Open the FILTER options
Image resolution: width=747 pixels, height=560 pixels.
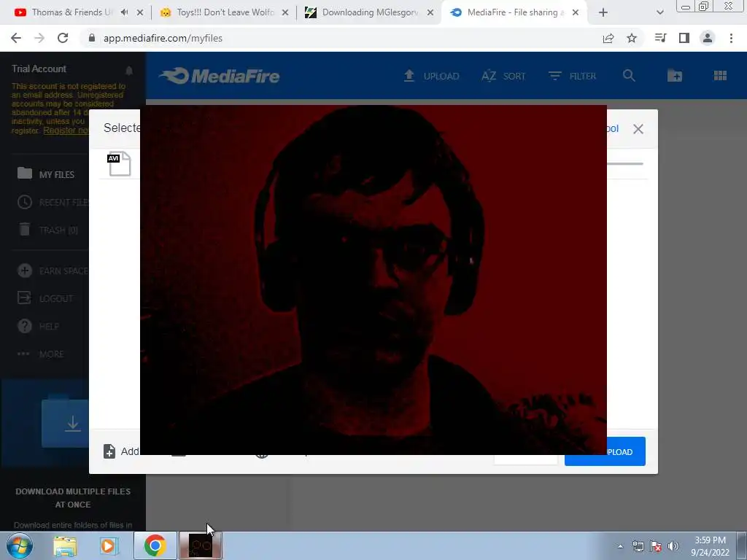tap(572, 76)
